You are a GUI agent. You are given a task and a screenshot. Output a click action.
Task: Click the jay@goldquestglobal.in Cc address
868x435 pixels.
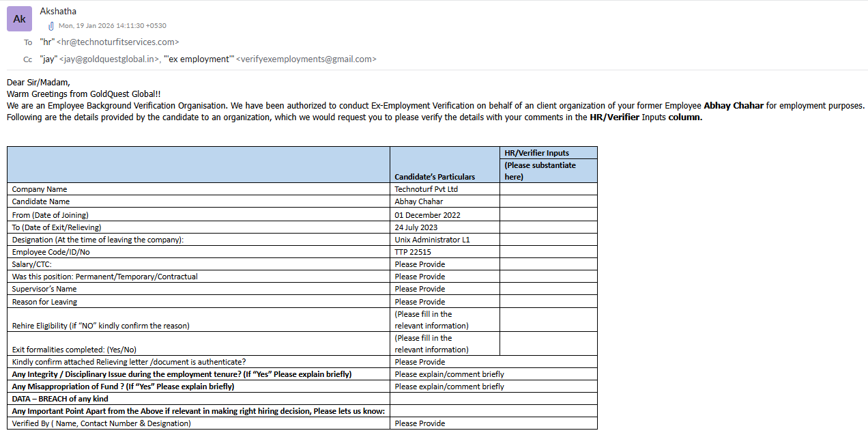(109, 59)
